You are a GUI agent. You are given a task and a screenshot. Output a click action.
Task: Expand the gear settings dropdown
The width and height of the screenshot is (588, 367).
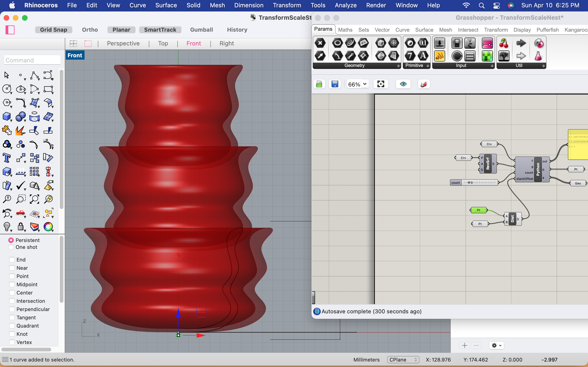pos(496,345)
